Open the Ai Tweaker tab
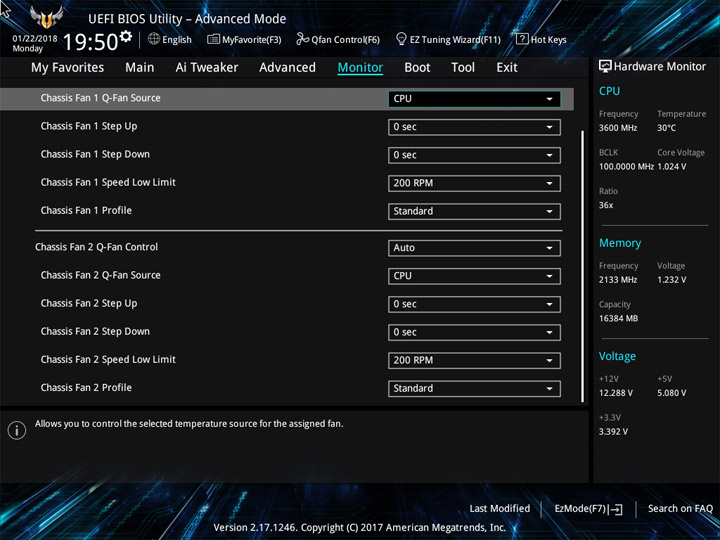Viewport: 720px width, 540px height. pyautogui.click(x=207, y=68)
